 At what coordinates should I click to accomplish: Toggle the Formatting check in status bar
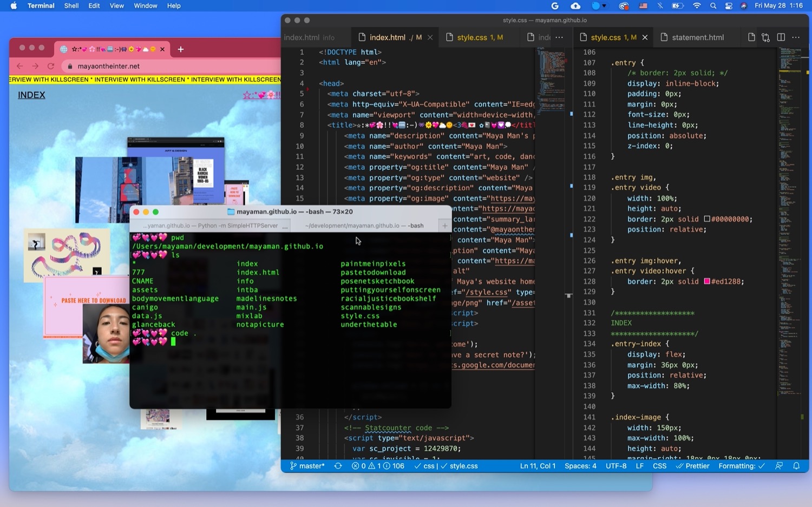coord(741,466)
